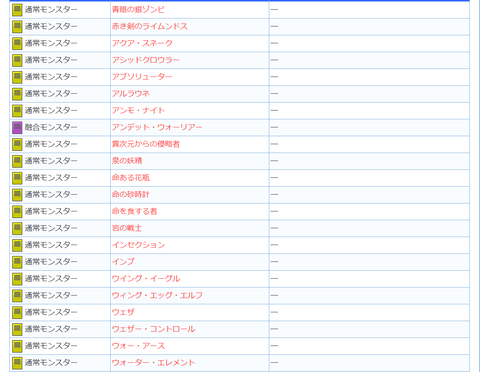This screenshot has width=480, height=372.
Task: Click 通常モンスター text in the 泉の妖精 row
Action: click(x=51, y=161)
